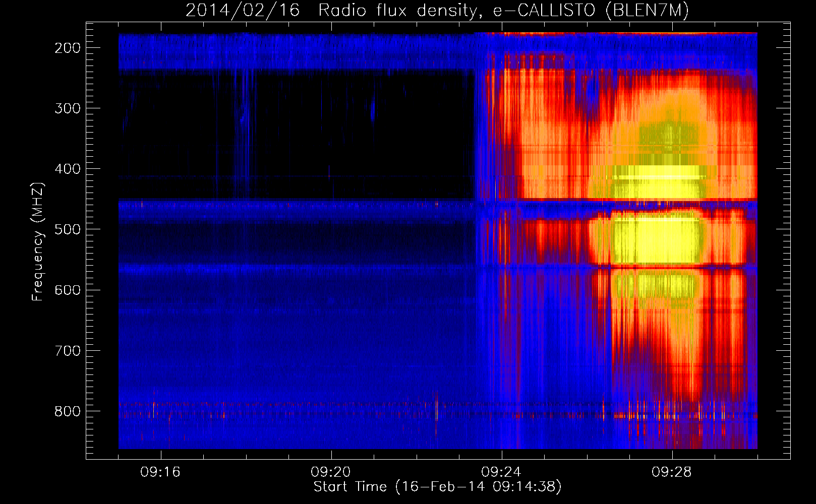
Task: Click the 200 frequency tick label
Action: [68, 48]
